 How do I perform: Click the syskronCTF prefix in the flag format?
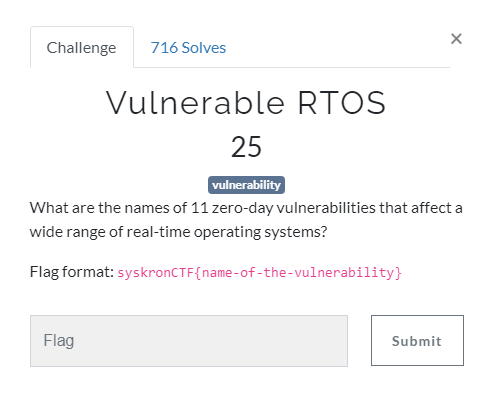tap(156, 272)
